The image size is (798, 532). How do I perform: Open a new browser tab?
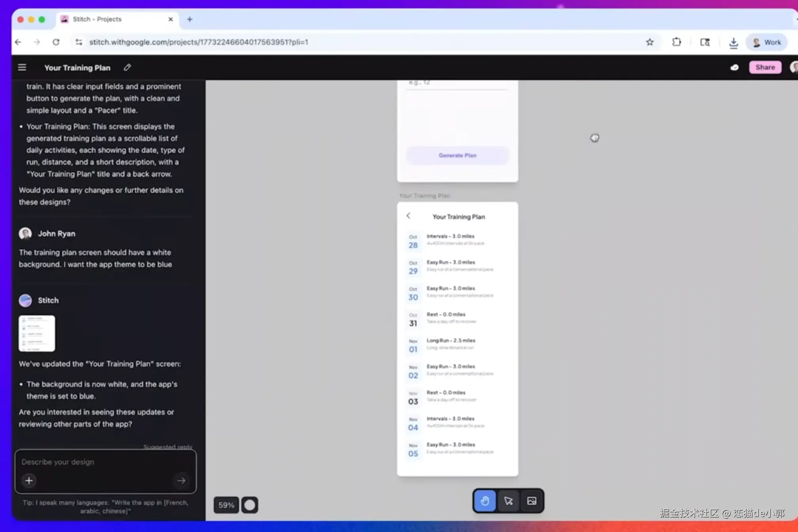[190, 19]
